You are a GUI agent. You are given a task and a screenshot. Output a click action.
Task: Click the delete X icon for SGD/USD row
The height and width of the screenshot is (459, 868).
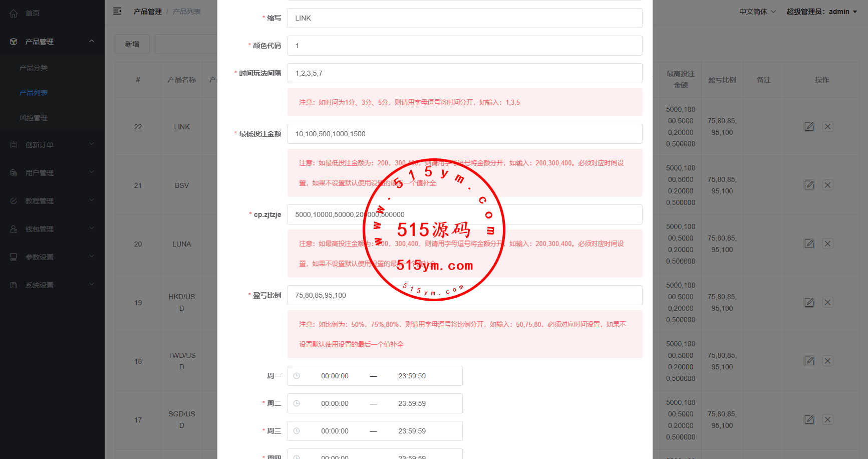tap(828, 420)
